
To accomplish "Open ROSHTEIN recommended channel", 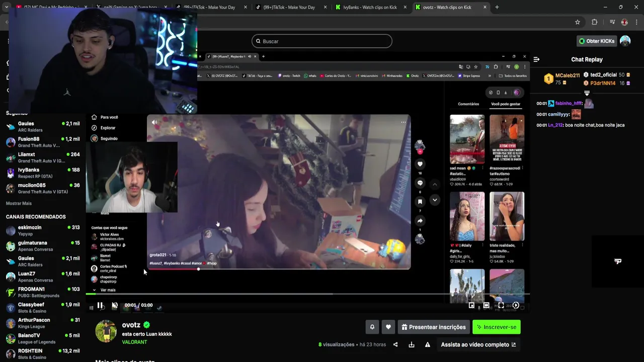I will 43,354.
